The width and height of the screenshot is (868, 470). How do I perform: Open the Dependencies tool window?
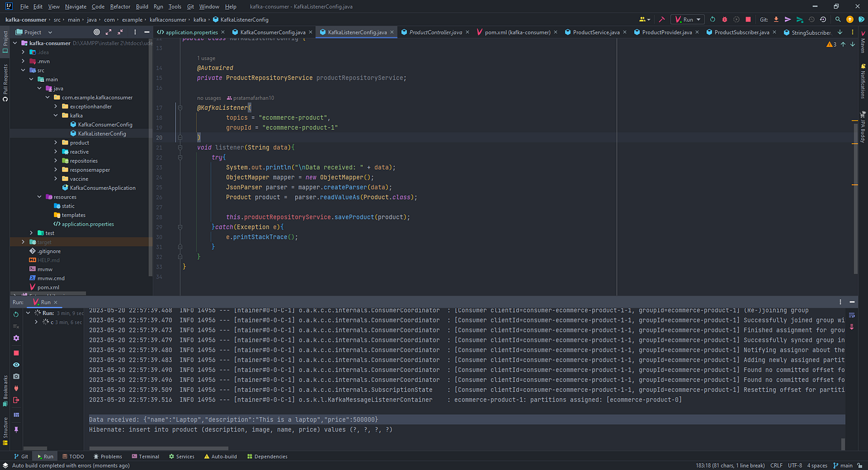[267, 456]
